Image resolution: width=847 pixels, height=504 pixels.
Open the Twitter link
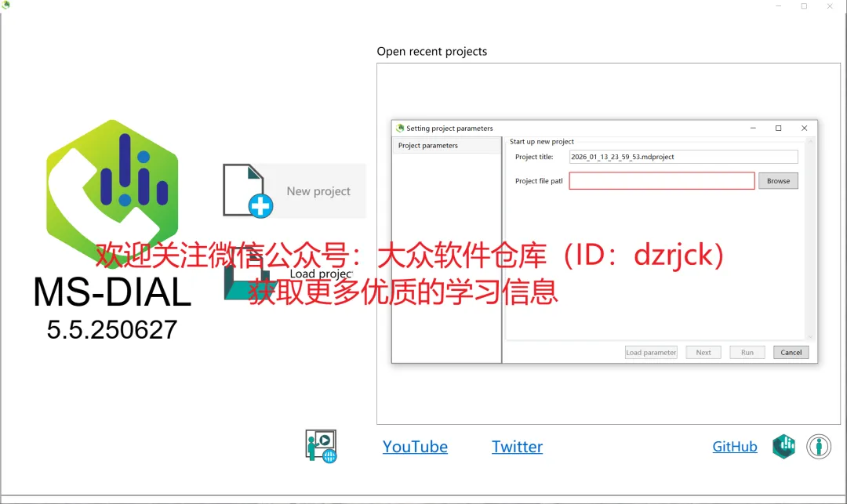coord(517,447)
